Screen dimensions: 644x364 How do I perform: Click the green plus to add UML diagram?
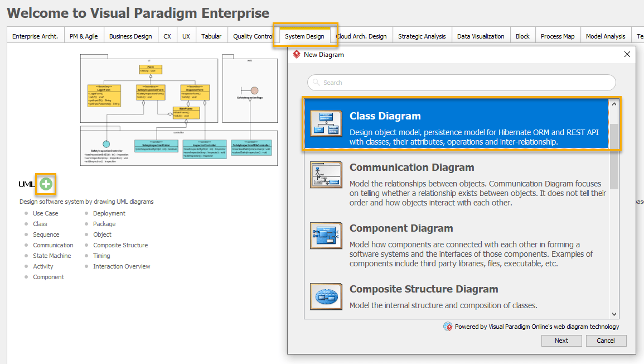coord(46,184)
